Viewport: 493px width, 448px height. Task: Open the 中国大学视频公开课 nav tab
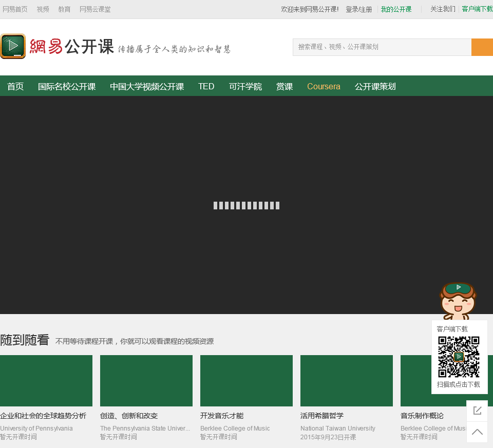pos(147,86)
